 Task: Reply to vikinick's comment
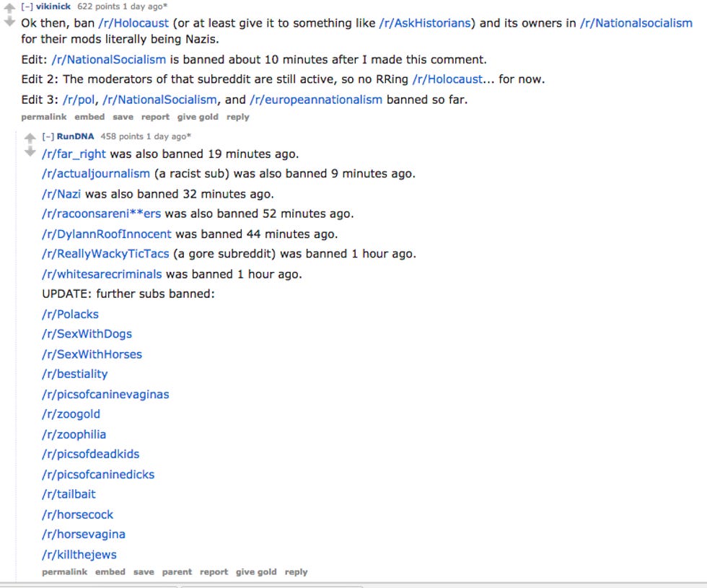237,117
